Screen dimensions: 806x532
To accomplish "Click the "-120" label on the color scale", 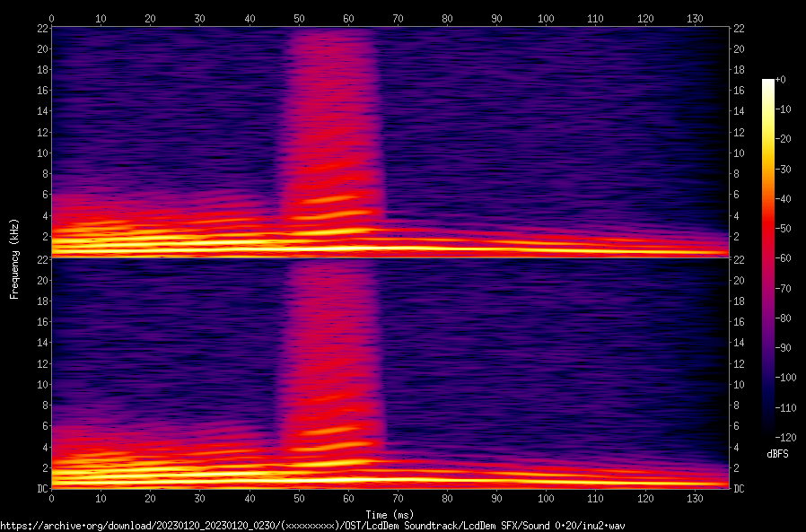I will click(784, 438).
